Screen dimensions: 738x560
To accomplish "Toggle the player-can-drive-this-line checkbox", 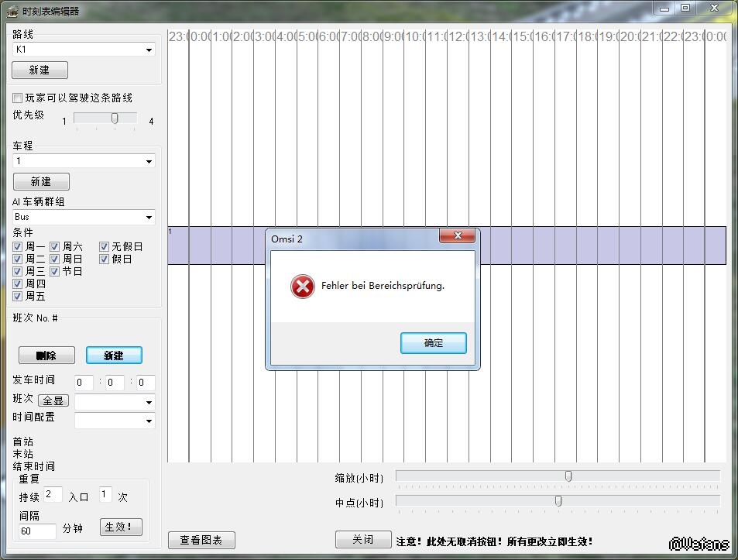I will click(17, 98).
